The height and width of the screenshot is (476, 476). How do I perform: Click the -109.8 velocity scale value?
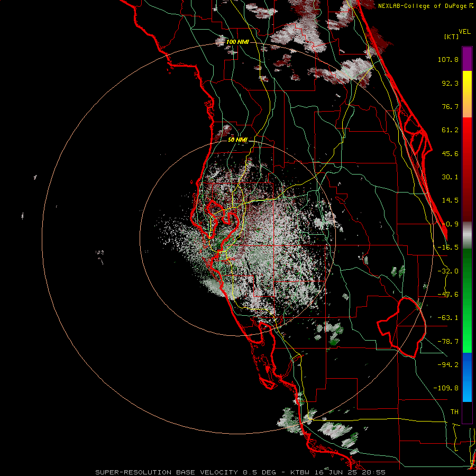(446, 388)
